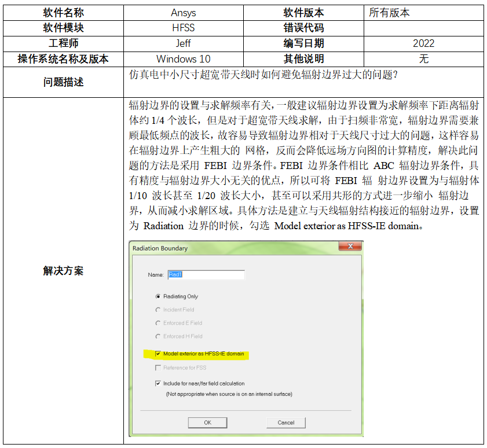Image resolution: width=487 pixels, height=448 pixels.
Task: Close the Radiation Boundary dialog window
Action: pyautogui.click(x=350, y=248)
